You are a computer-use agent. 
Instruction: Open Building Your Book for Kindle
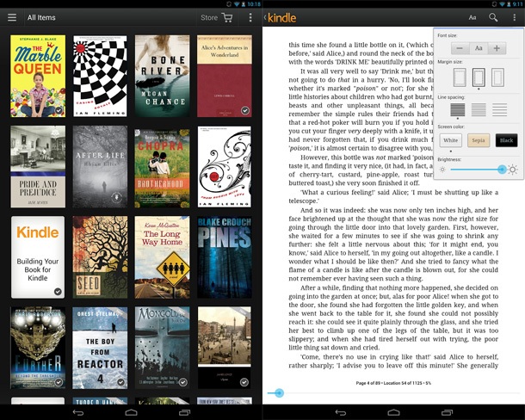pos(38,257)
